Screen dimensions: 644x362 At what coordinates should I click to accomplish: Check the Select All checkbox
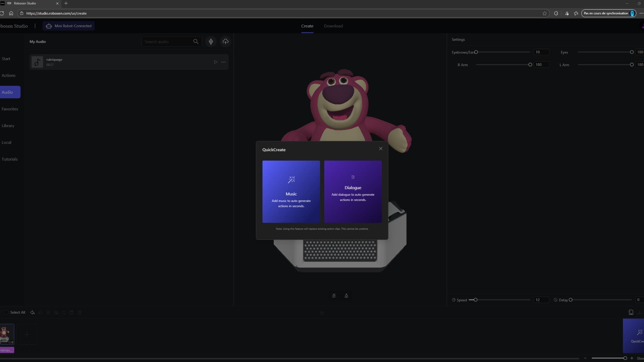coord(6,312)
